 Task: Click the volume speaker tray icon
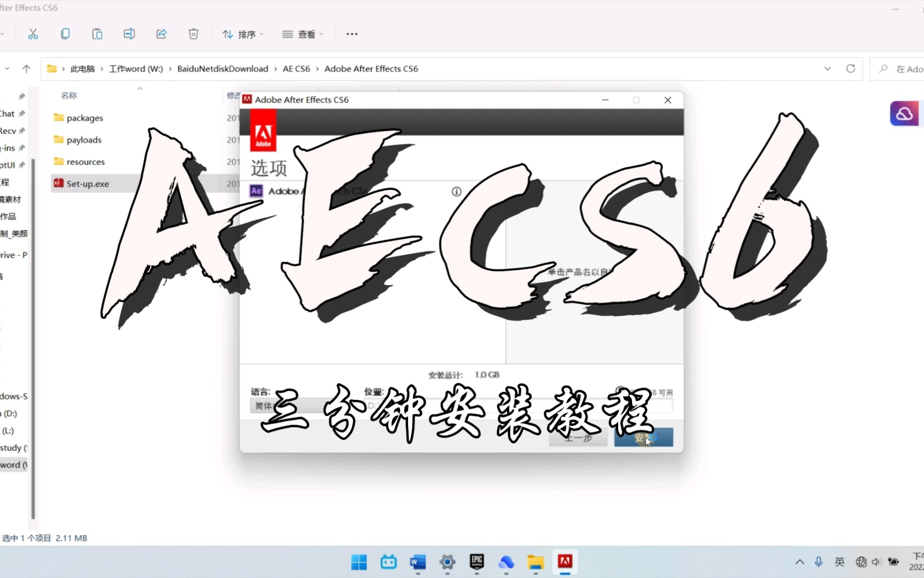coord(876,562)
